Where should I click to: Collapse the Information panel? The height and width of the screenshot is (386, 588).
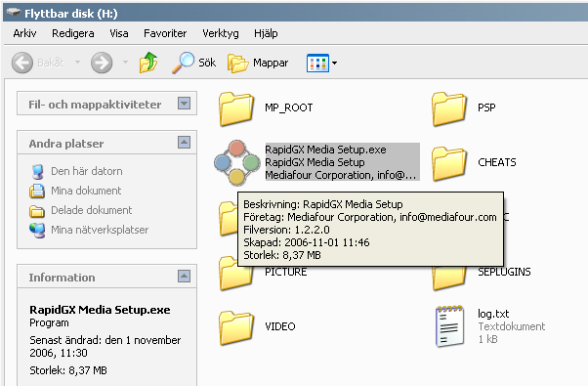[x=184, y=277]
